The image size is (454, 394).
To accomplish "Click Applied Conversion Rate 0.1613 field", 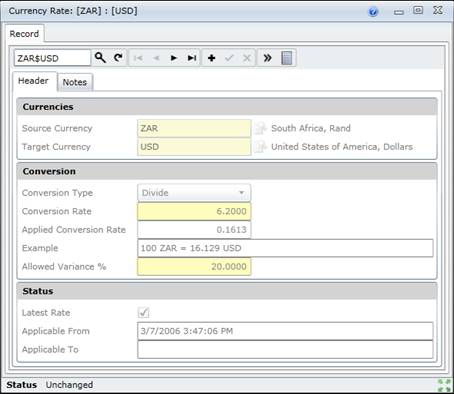I will click(194, 230).
